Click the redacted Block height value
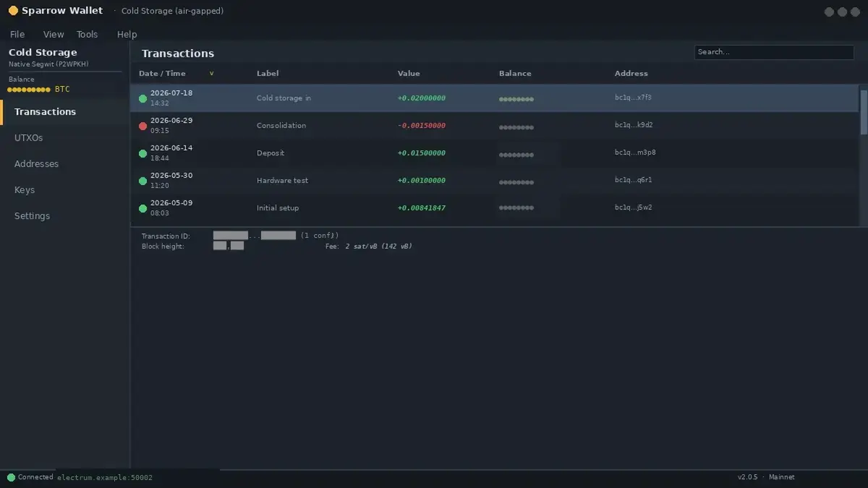The width and height of the screenshot is (868, 488). tap(229, 247)
